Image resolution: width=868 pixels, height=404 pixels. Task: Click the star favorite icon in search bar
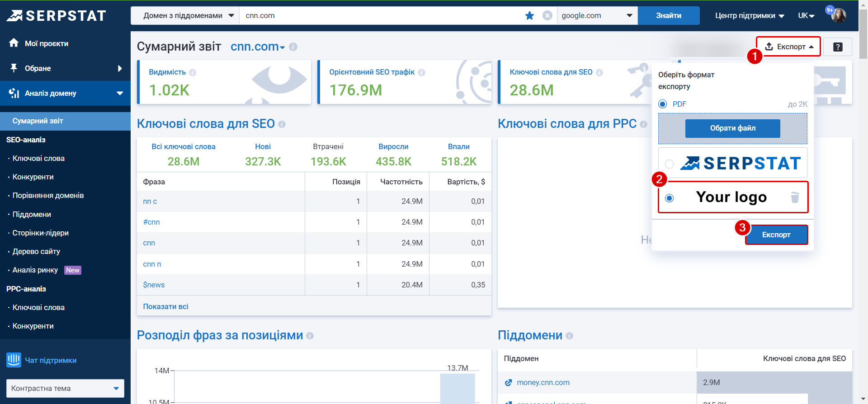click(x=529, y=16)
